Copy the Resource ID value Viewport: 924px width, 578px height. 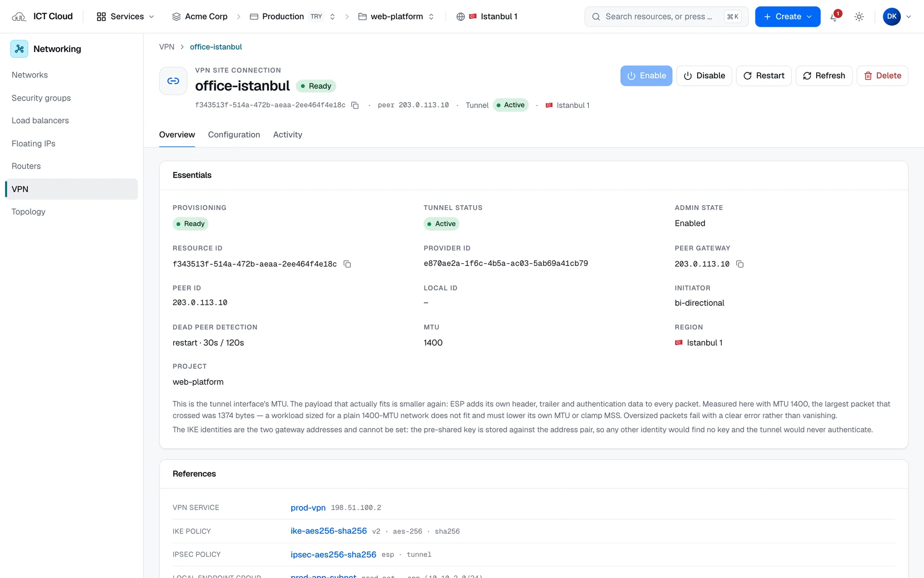(x=347, y=264)
